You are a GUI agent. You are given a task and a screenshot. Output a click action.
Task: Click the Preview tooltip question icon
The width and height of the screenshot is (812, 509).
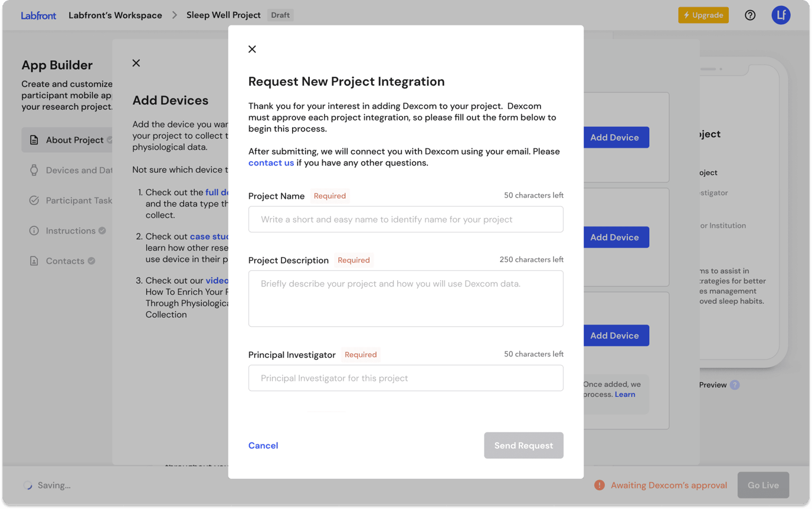(x=735, y=385)
